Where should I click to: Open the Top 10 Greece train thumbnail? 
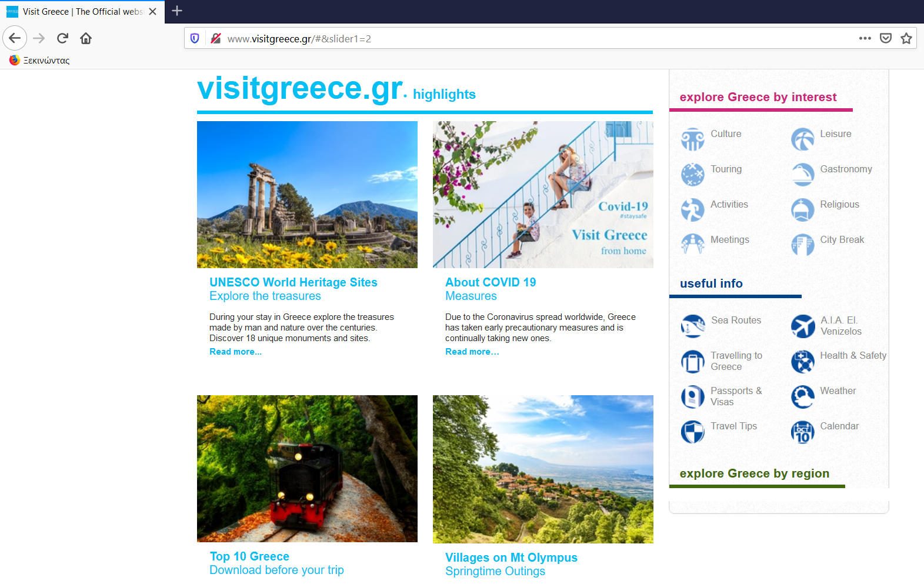[307, 469]
